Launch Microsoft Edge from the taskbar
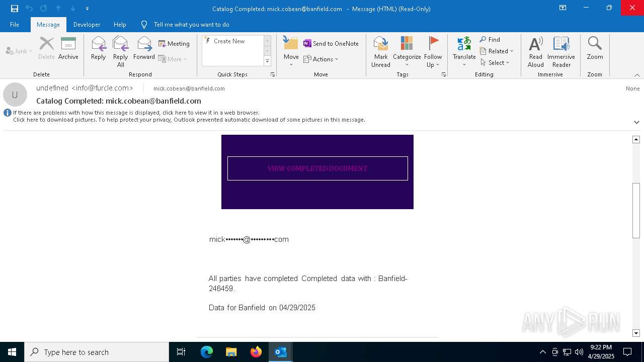 [x=207, y=352]
